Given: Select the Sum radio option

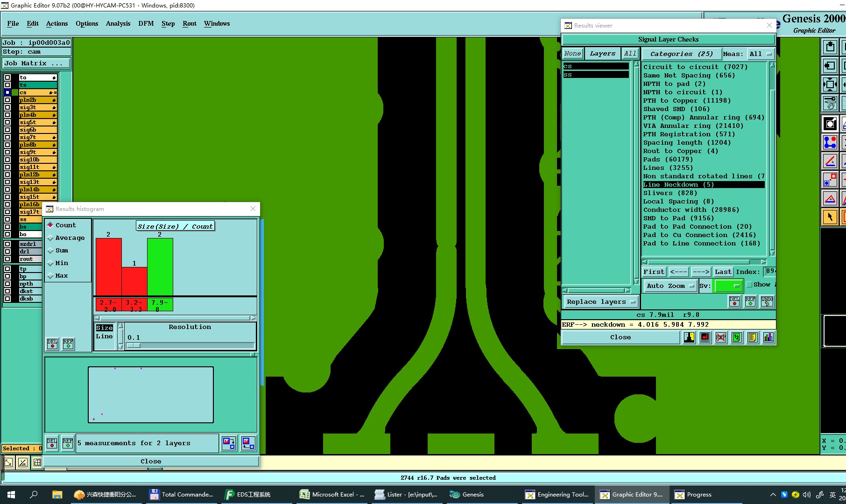Looking at the screenshot, I should 57,250.
